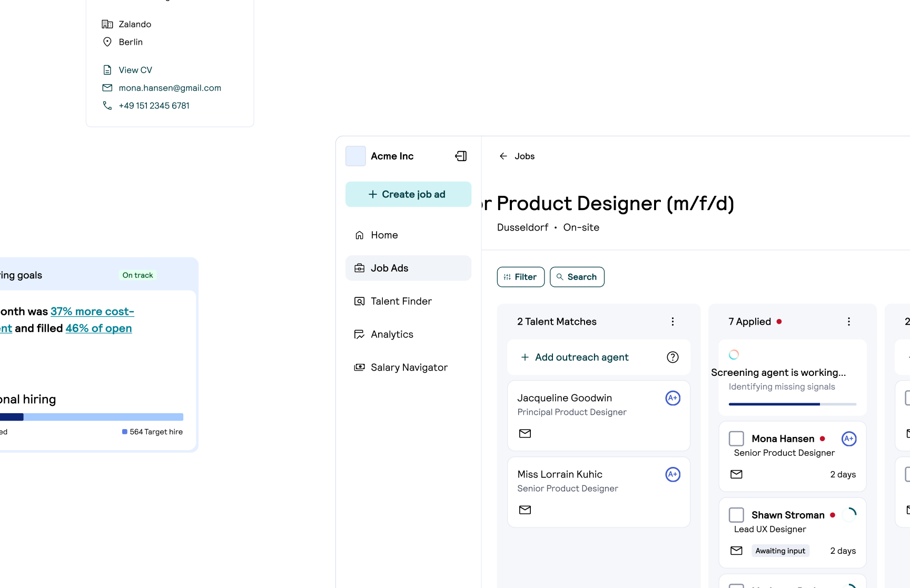The height and width of the screenshot is (588, 910).
Task: Click the back arrow beside Jobs
Action: coord(503,156)
